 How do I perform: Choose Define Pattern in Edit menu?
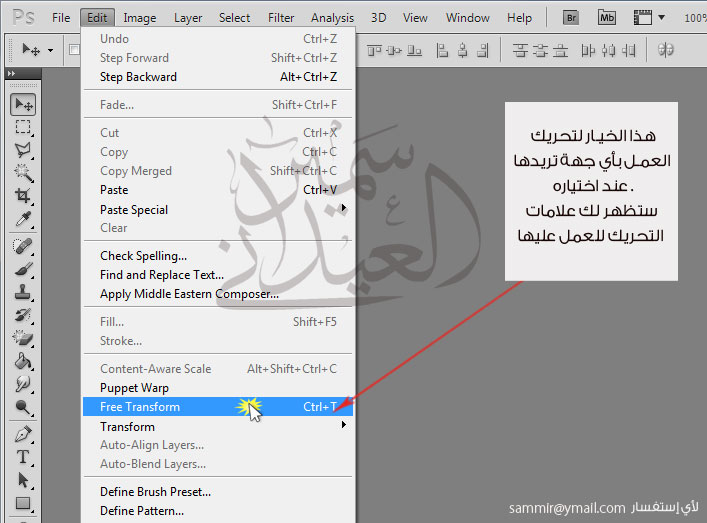218,510
